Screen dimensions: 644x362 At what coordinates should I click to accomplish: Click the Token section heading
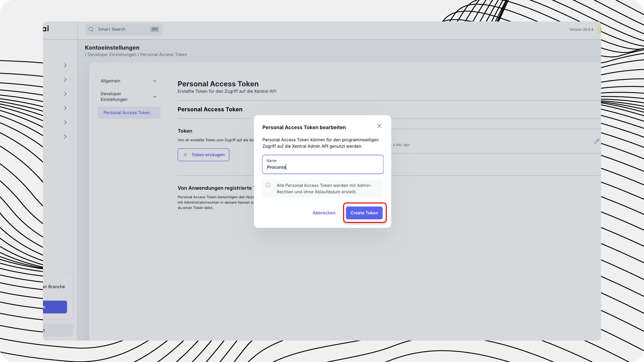click(185, 131)
